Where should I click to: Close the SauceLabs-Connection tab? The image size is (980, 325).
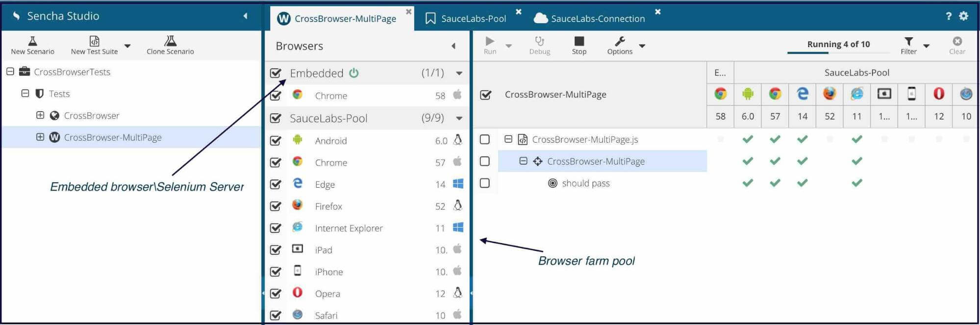tap(658, 11)
